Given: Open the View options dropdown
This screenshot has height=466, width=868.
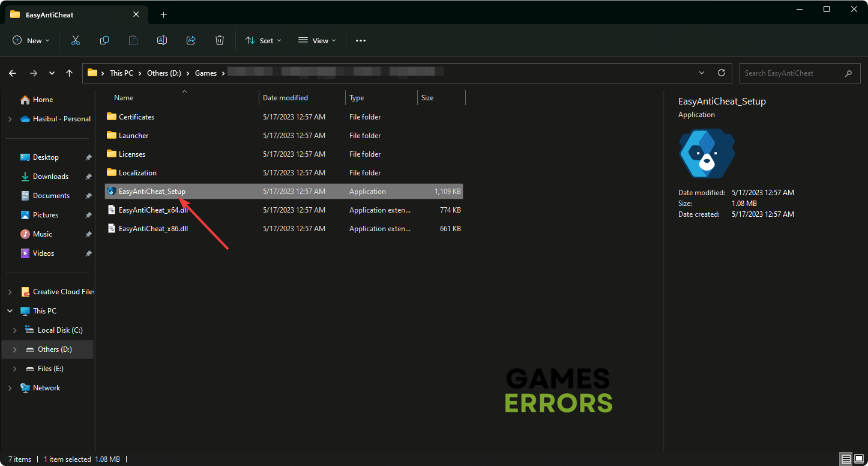Looking at the screenshot, I should tap(317, 40).
